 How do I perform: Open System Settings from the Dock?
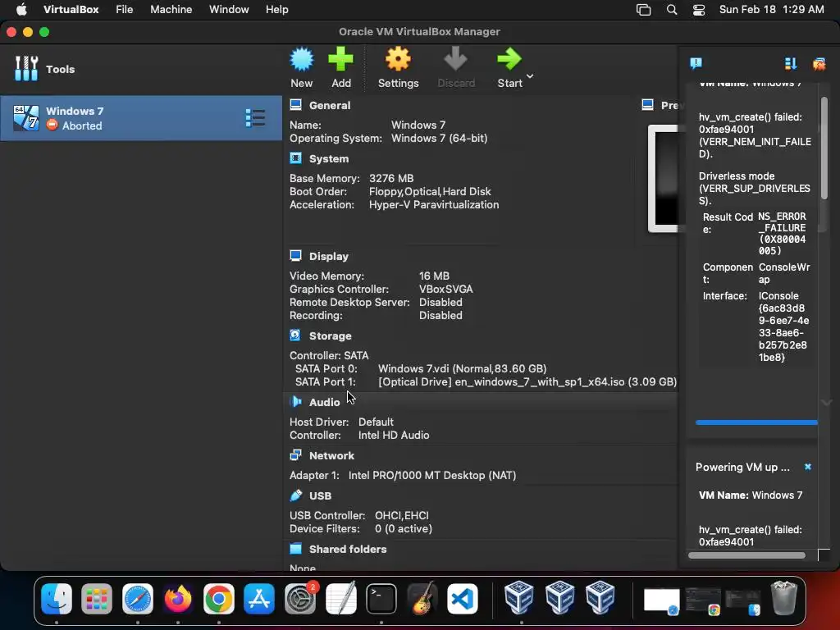(300, 598)
